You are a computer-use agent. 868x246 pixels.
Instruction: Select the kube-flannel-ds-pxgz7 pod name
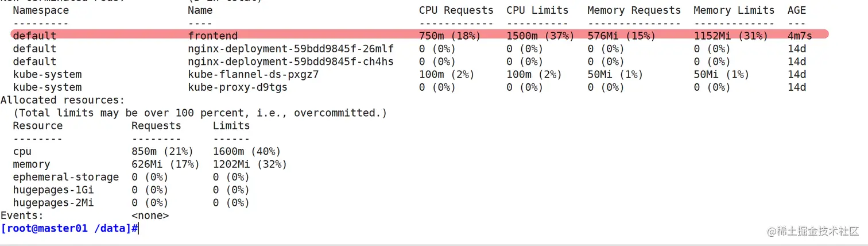click(x=253, y=75)
